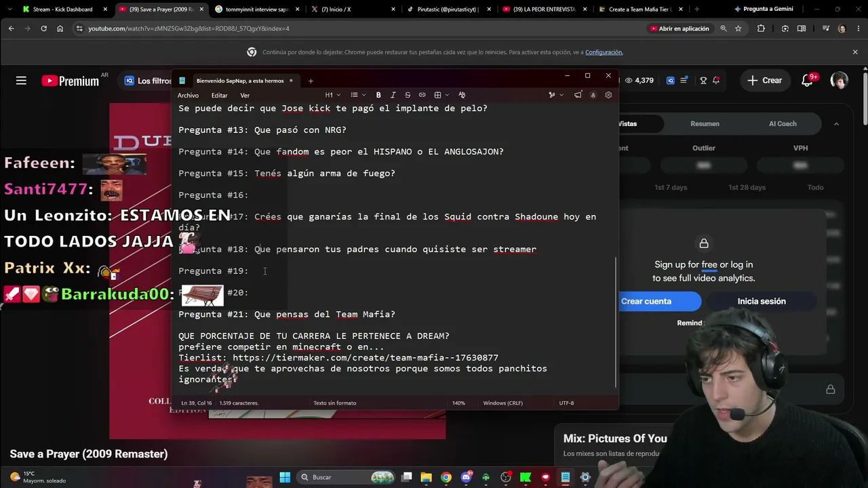Open Windows Start menu
868x488 pixels.
tap(285, 477)
